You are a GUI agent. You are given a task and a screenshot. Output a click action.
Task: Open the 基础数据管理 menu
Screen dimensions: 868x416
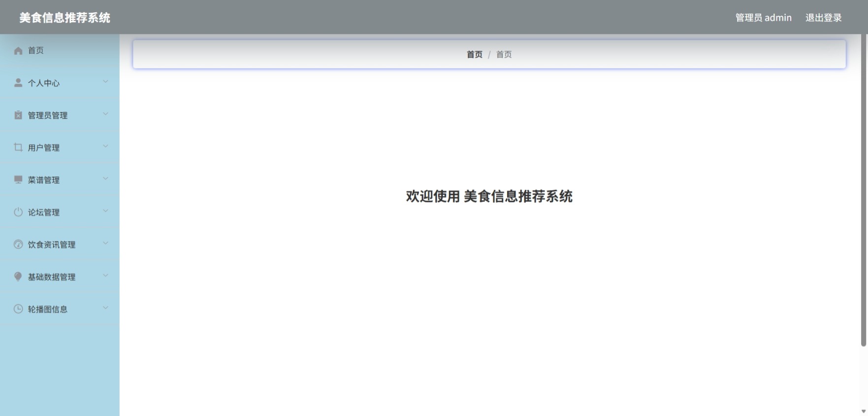point(60,277)
